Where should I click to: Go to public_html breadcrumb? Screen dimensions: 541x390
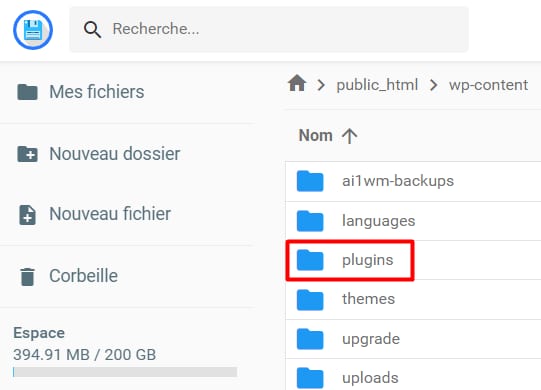377,85
